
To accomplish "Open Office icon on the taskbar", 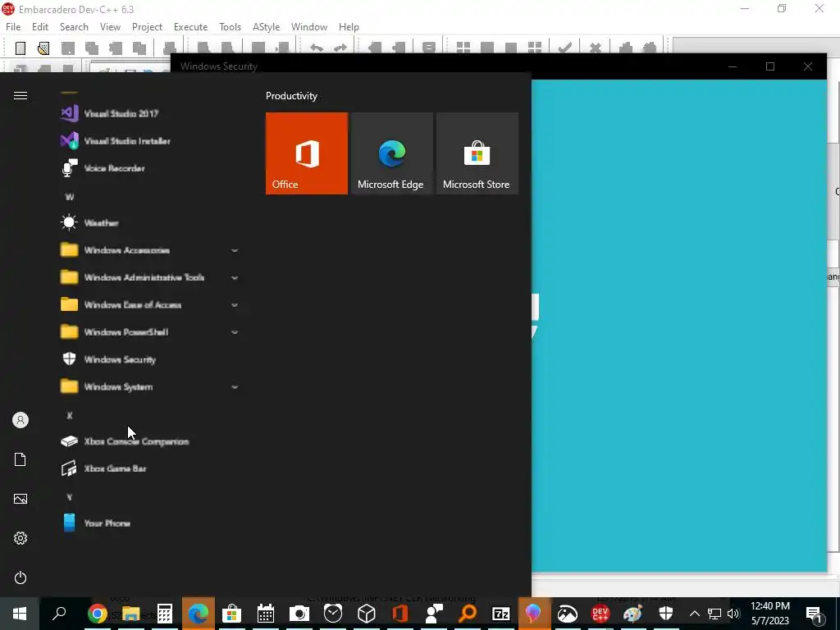I will click(399, 614).
